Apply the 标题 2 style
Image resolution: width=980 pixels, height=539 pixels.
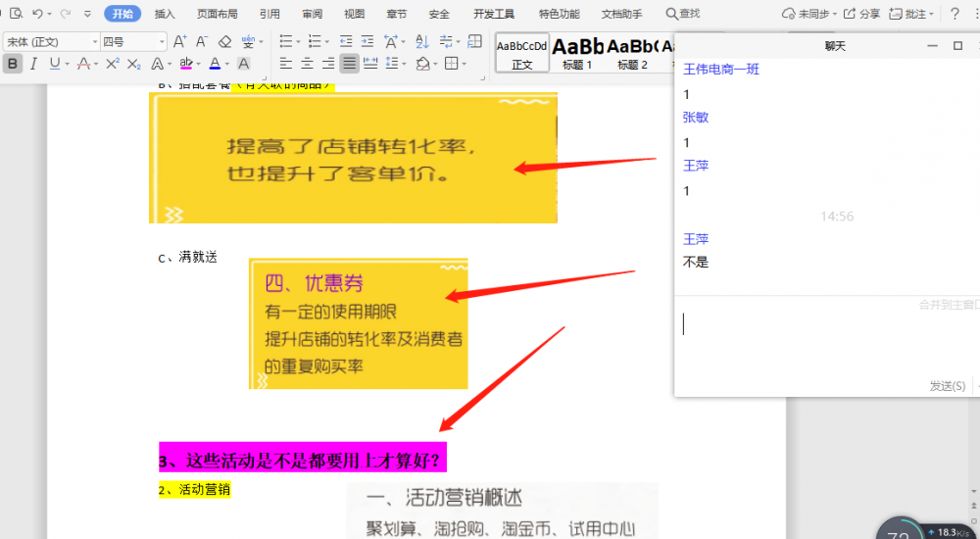632,53
